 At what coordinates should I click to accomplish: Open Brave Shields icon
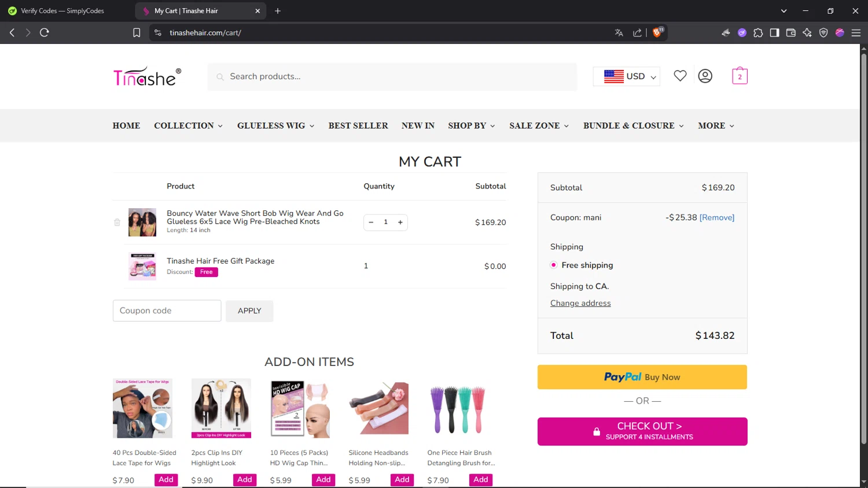tap(657, 32)
